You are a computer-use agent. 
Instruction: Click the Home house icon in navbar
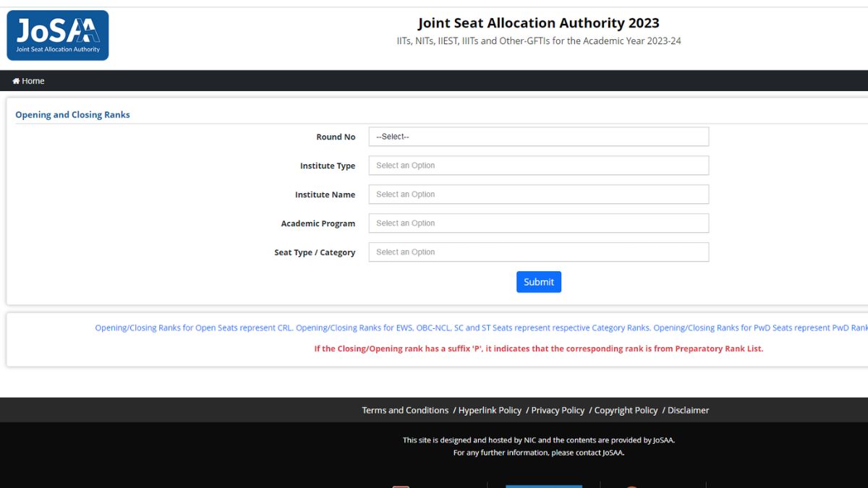pyautogui.click(x=16, y=81)
